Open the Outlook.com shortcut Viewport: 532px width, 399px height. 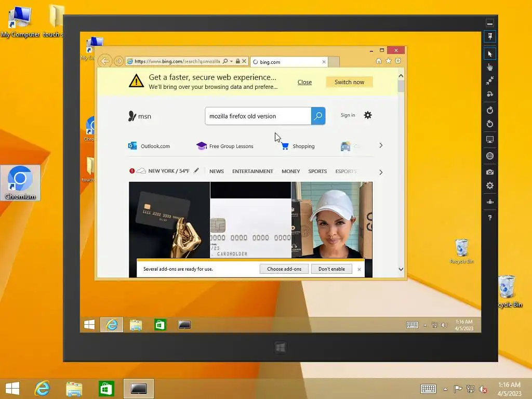149,146
